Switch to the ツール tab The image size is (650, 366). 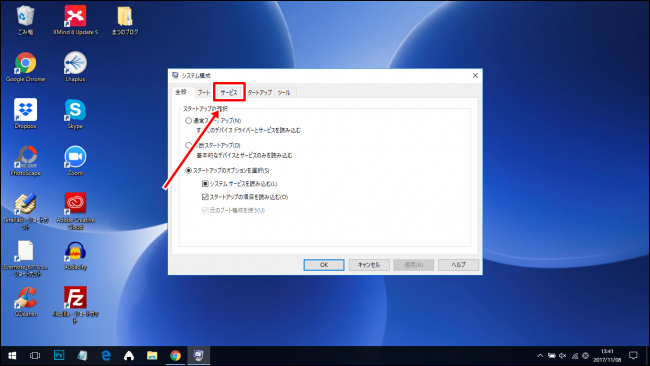coord(284,92)
